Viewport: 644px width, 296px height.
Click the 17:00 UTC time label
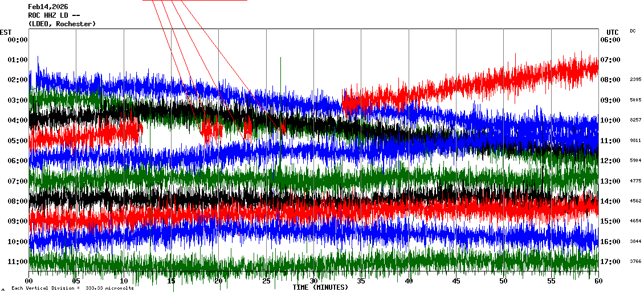(609, 262)
